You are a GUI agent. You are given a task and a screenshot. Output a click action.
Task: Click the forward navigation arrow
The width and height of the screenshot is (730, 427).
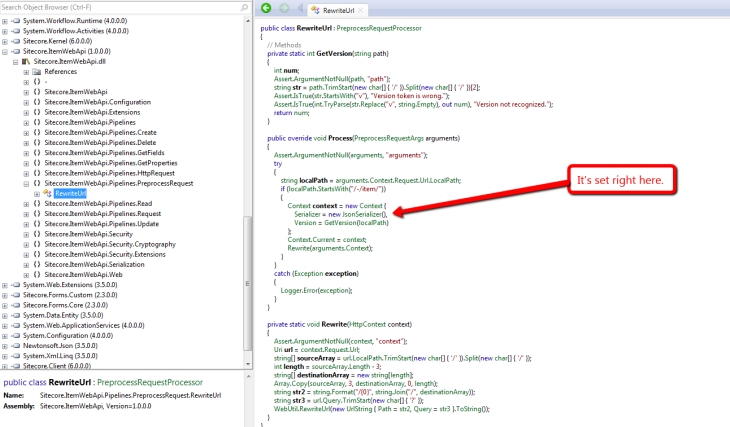point(284,8)
